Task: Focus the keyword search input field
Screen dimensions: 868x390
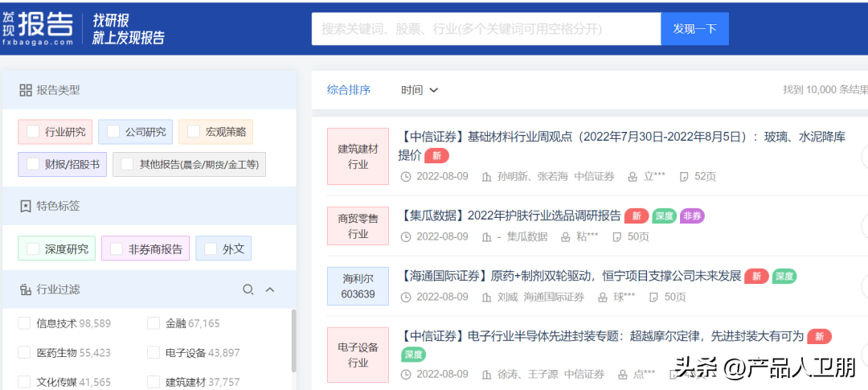Action: click(x=486, y=29)
